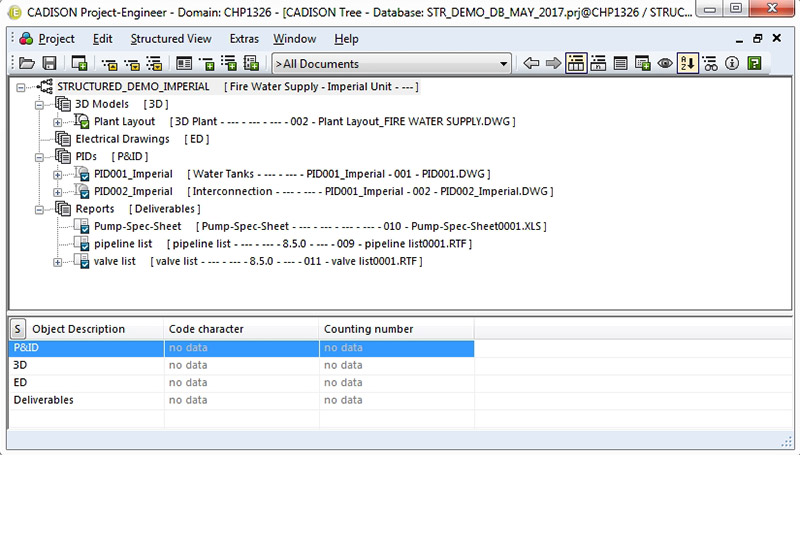The image size is (800, 550).
Task: Click the plain list view icon
Action: [620, 63]
